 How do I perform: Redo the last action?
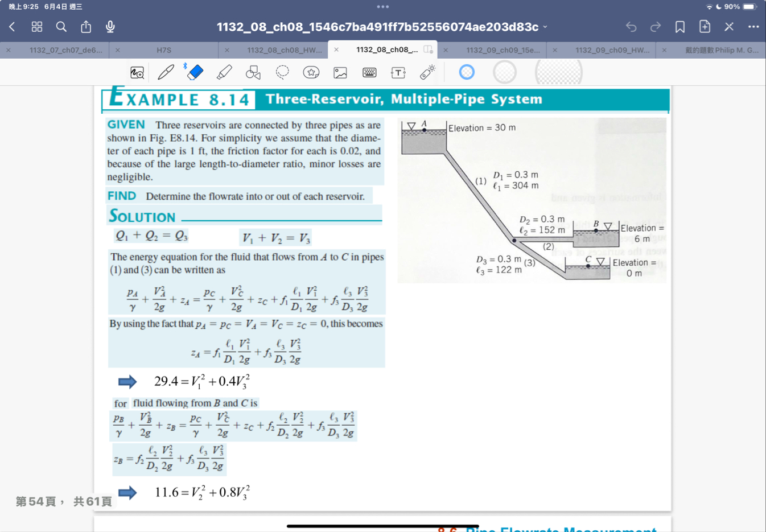[x=656, y=27]
